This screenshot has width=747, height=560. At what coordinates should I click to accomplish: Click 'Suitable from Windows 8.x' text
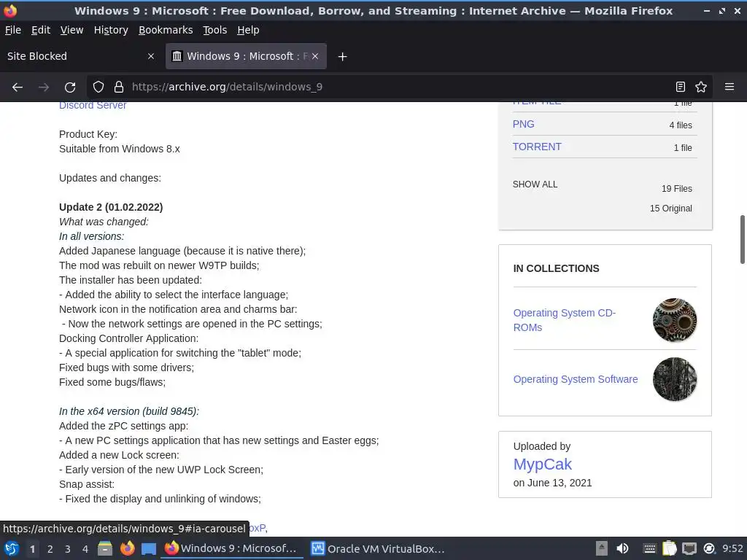120,149
